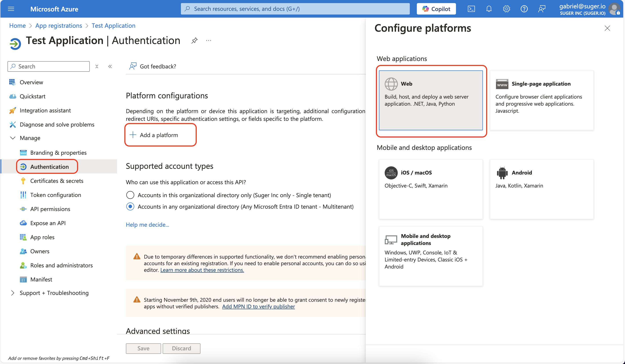This screenshot has width=625, height=364.
Task: Click the Save button
Action: pos(143,348)
